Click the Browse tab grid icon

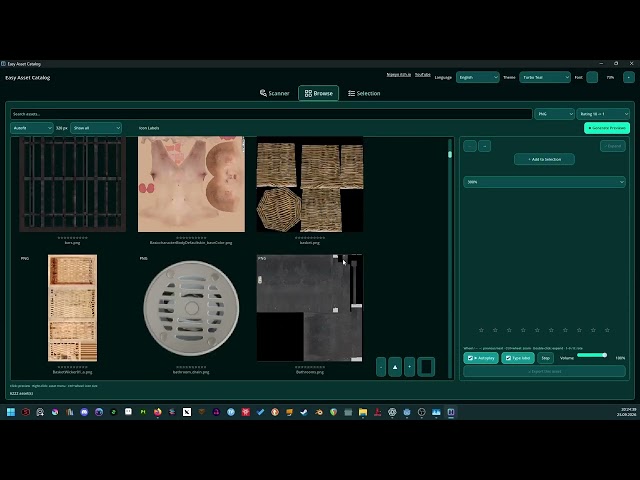pyautogui.click(x=308, y=93)
